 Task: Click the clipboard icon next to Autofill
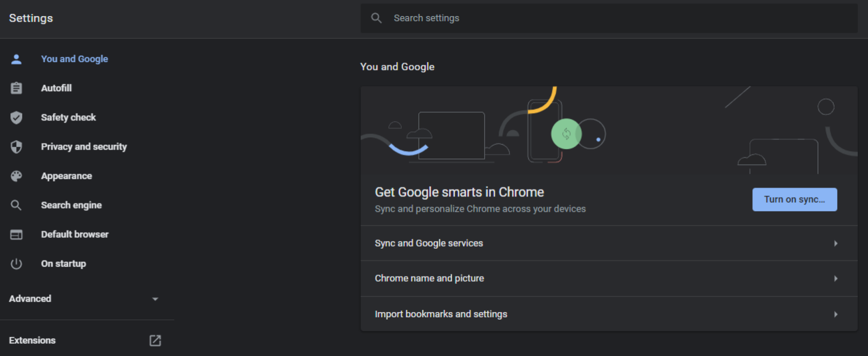coord(16,88)
